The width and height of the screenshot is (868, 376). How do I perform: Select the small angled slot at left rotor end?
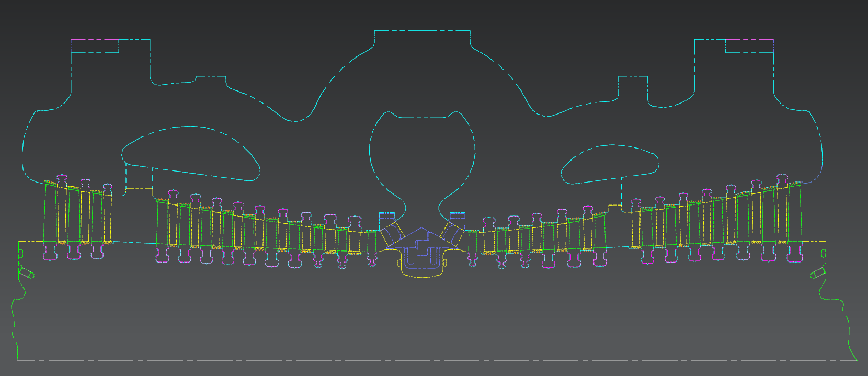26,272
